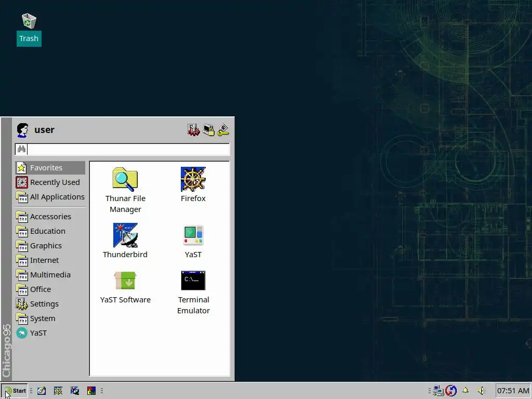The width and height of the screenshot is (532, 399).
Task: Launch Thunar File Manager
Action: click(x=125, y=190)
